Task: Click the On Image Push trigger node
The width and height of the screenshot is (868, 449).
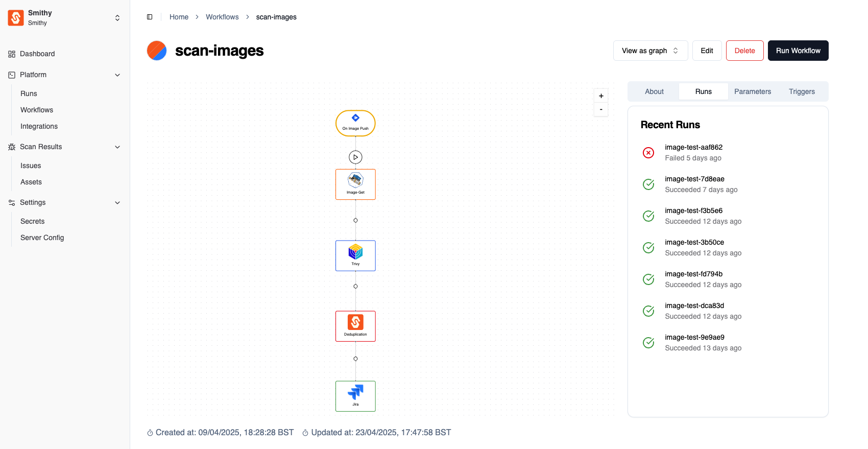Action: [x=355, y=123]
